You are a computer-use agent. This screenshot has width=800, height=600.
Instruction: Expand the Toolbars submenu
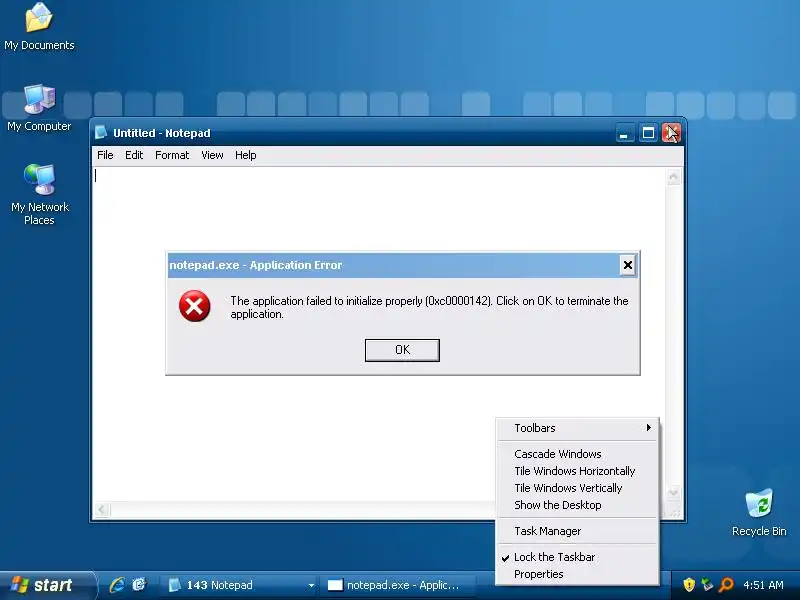578,428
